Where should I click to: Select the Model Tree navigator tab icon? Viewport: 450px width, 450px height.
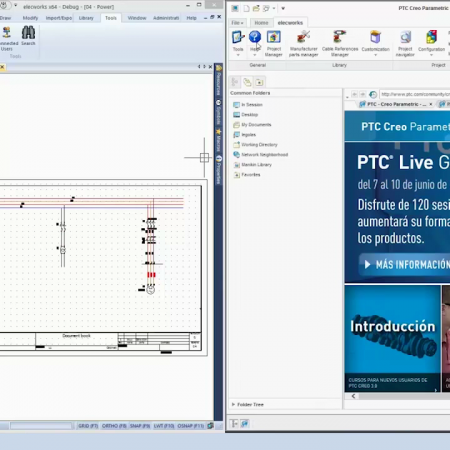coord(235,82)
